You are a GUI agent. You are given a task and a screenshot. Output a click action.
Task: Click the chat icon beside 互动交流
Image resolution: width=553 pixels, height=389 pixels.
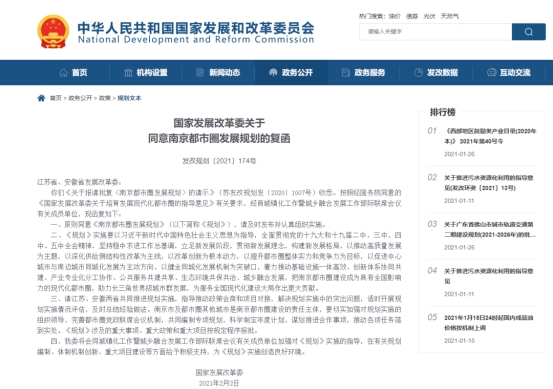491,73
